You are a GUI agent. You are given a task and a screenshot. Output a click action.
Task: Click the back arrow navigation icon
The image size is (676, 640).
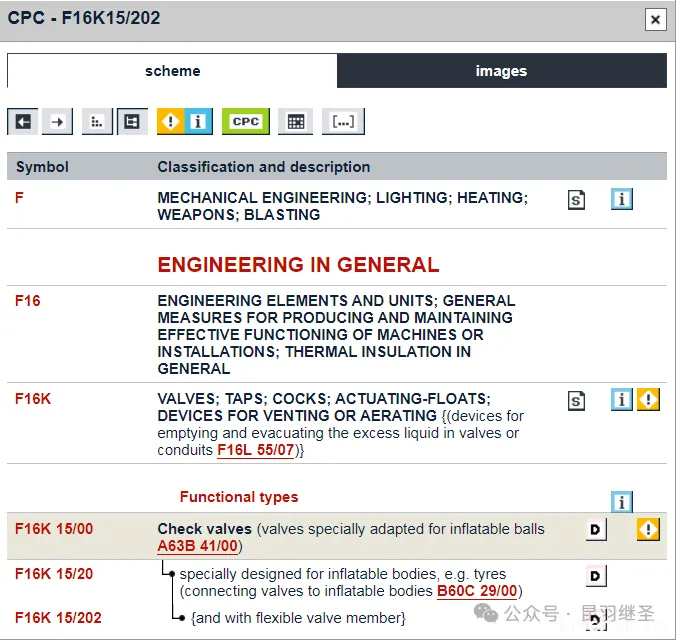(x=22, y=122)
